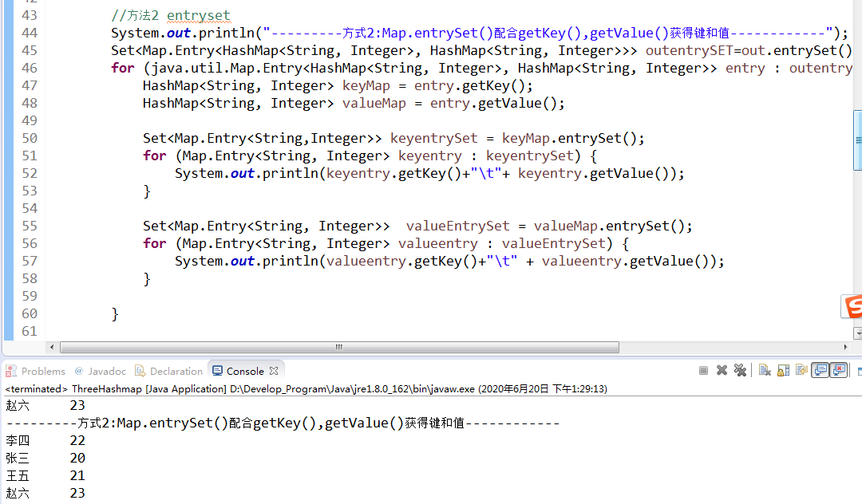The height and width of the screenshot is (504, 862).
Task: Click the comment '//方法2 entryset'
Action: click(x=171, y=15)
